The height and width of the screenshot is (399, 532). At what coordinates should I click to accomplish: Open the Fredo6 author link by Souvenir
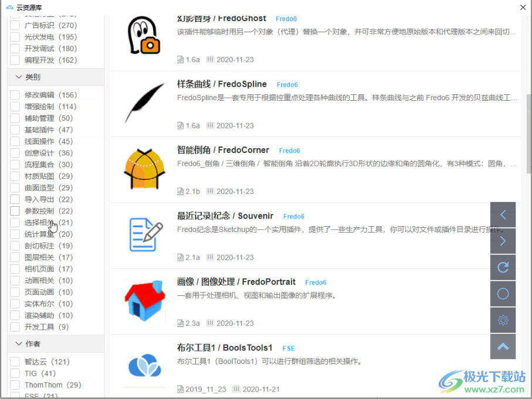(294, 217)
